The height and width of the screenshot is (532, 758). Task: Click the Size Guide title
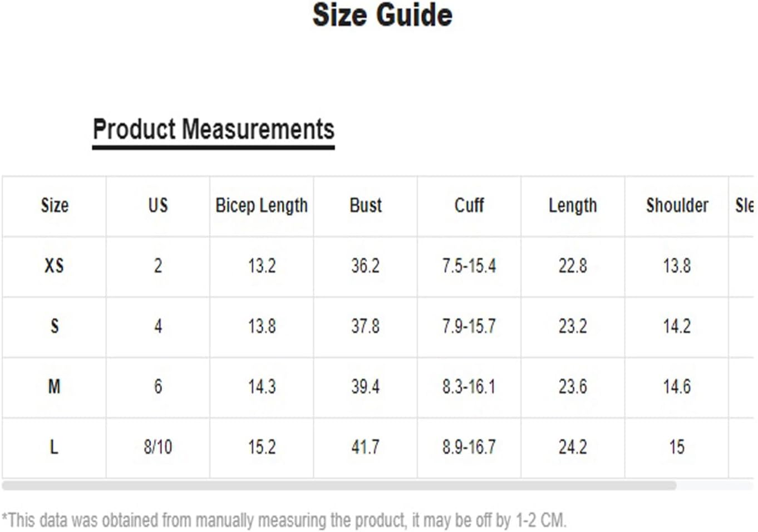(382, 15)
